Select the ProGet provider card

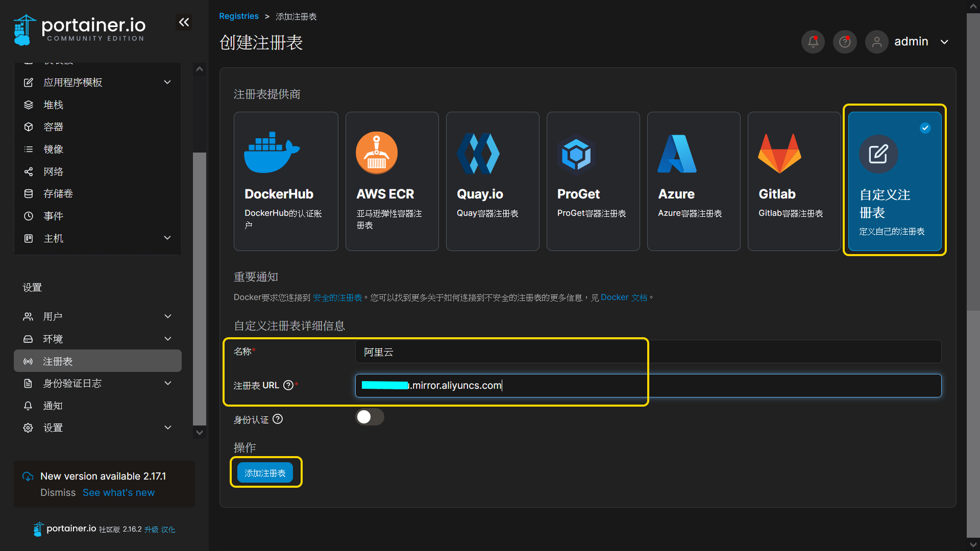coord(593,181)
